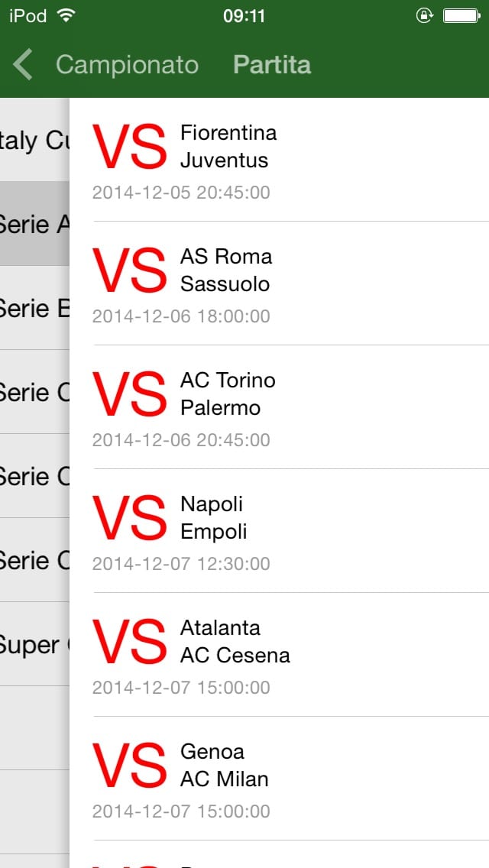Tap the VS icon for AC Torino–Palermo
This screenshot has height=868, width=489.
[129, 394]
